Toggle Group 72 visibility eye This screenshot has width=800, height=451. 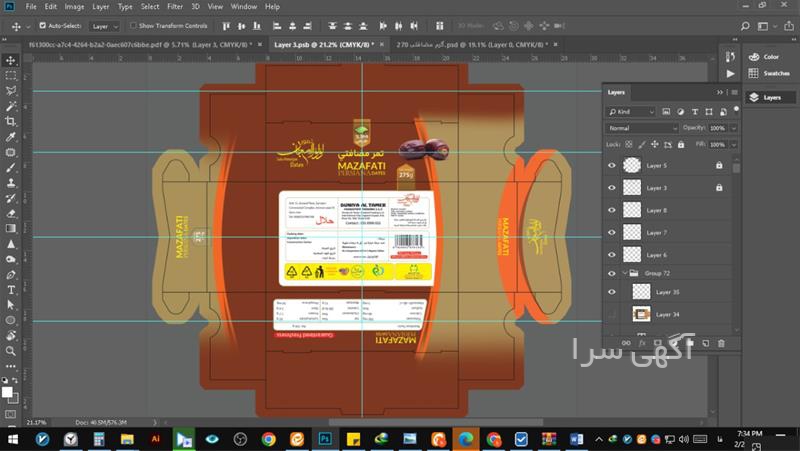[x=612, y=273]
